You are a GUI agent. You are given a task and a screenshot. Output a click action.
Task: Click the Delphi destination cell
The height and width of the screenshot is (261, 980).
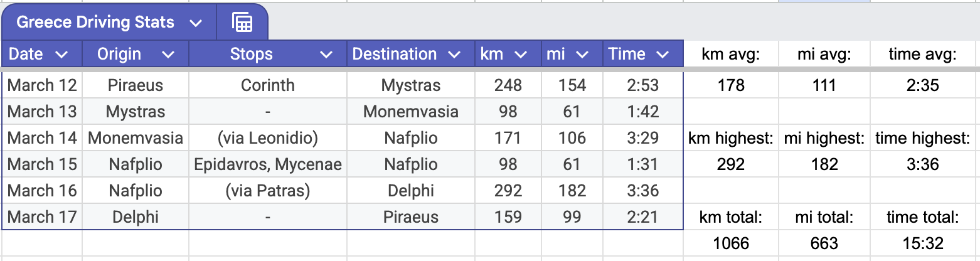click(x=411, y=191)
